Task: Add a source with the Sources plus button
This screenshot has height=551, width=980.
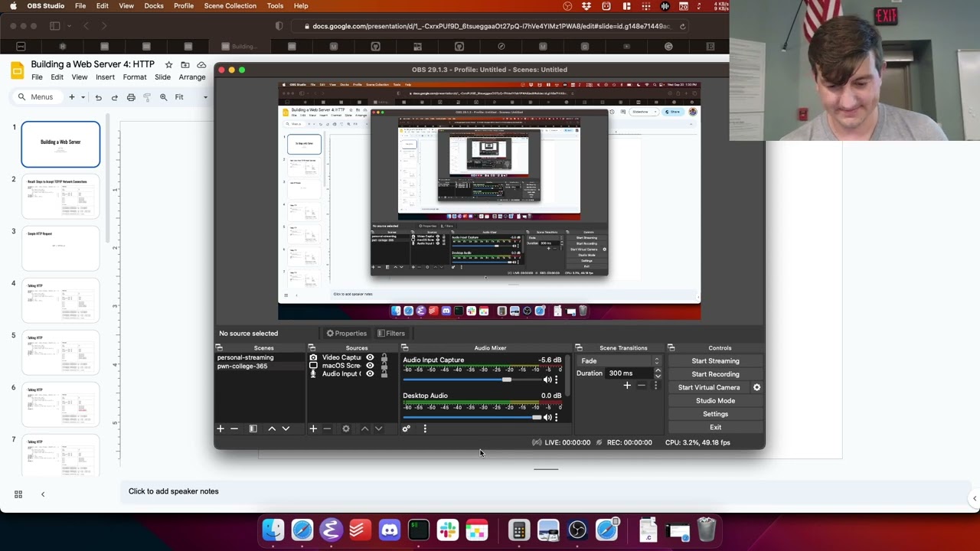Action: pos(313,429)
